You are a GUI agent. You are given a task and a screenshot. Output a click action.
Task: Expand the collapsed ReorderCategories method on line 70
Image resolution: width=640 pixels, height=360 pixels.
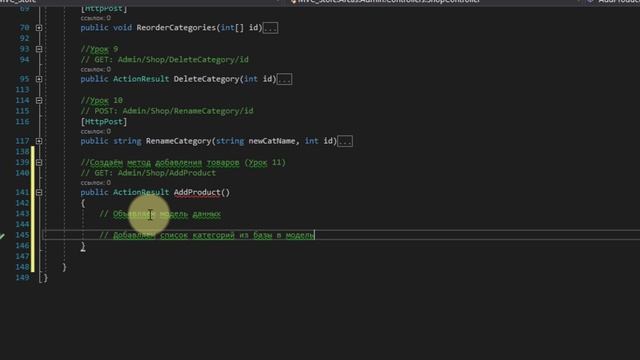(x=39, y=28)
